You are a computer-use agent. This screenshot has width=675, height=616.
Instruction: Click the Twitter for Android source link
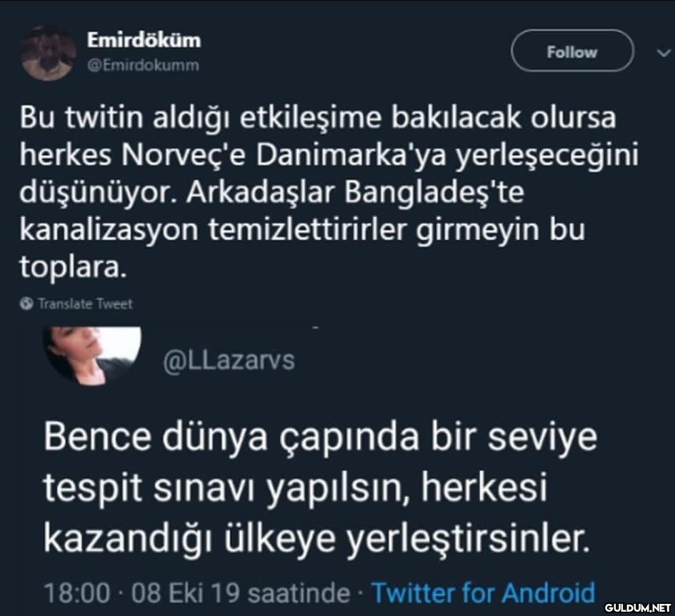[484, 593]
